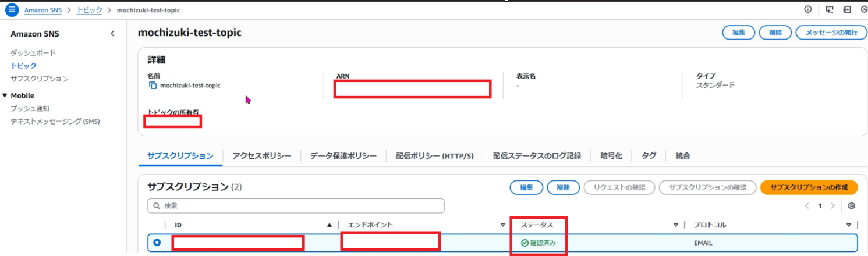Click the notebook-style icon in top bar

point(847,9)
